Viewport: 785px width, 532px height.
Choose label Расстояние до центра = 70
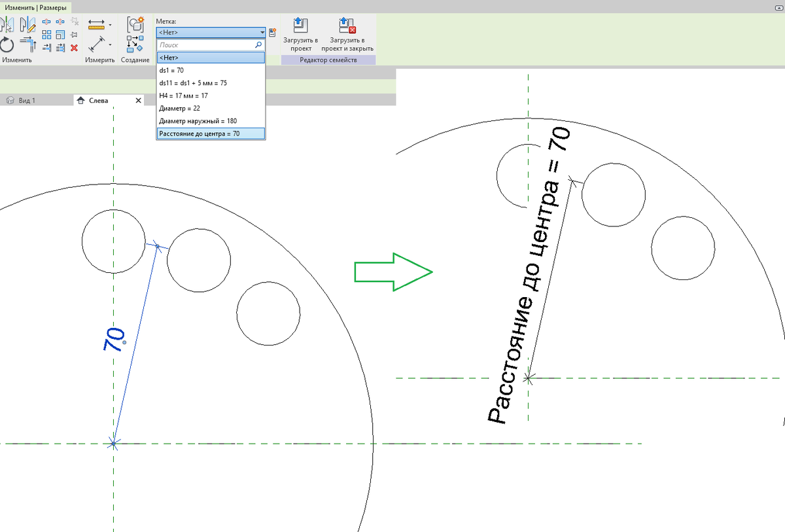coord(211,133)
